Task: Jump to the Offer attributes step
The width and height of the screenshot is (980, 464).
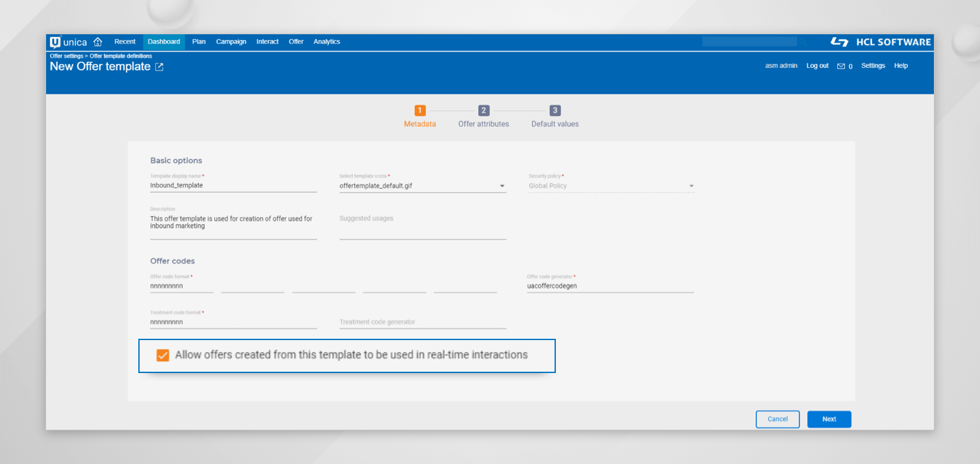Action: coord(483,110)
